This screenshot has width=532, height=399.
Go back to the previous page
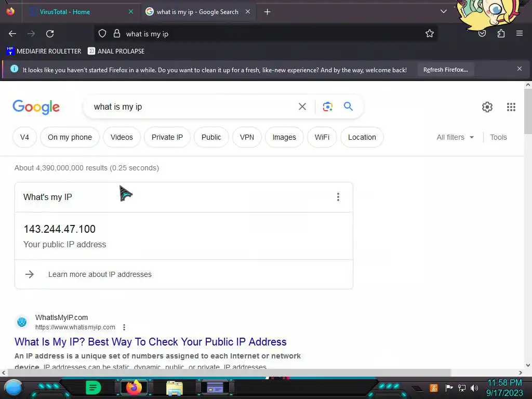click(12, 34)
